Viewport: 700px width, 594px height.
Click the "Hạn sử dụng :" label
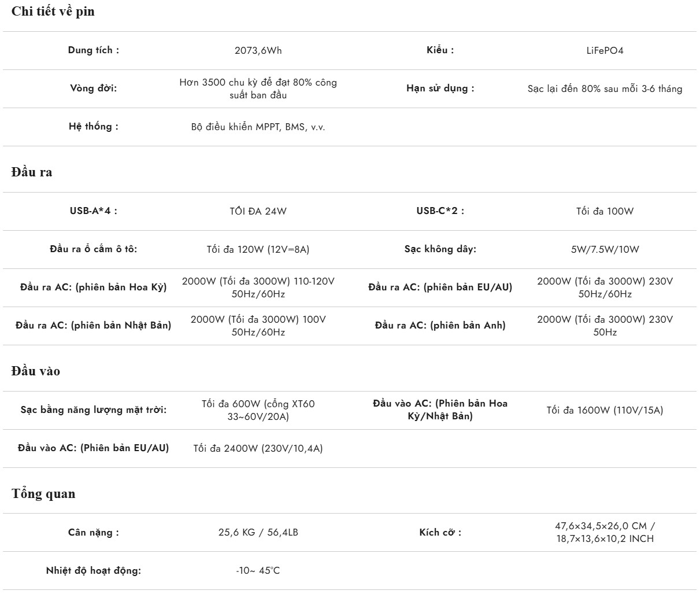pyautogui.click(x=440, y=88)
